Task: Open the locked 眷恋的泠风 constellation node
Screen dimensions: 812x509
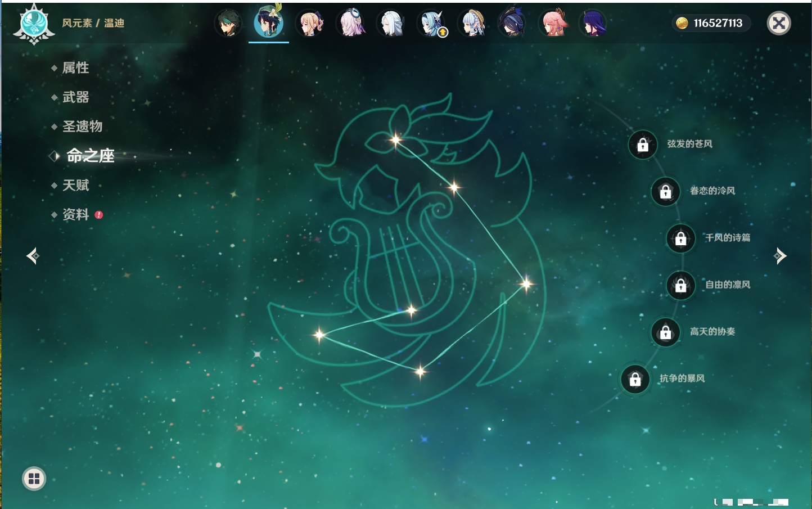Action: tap(666, 192)
